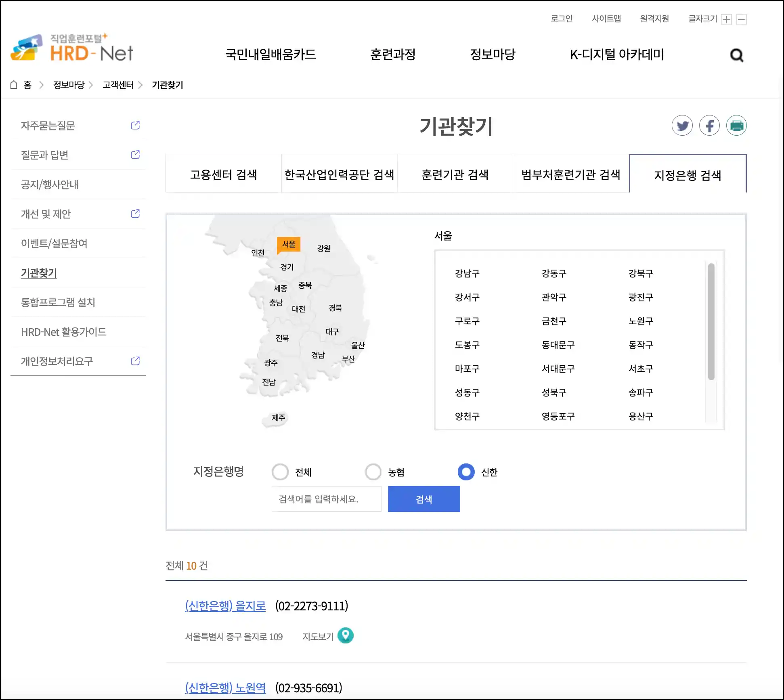Select 강원 region on map
Viewport: 784px width, 700px height.
click(324, 248)
